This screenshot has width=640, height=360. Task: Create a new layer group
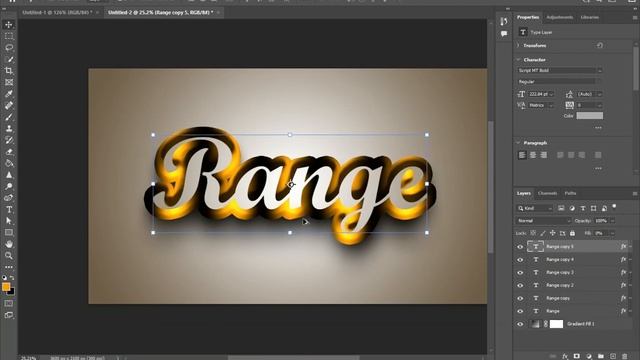pyautogui.click(x=601, y=356)
